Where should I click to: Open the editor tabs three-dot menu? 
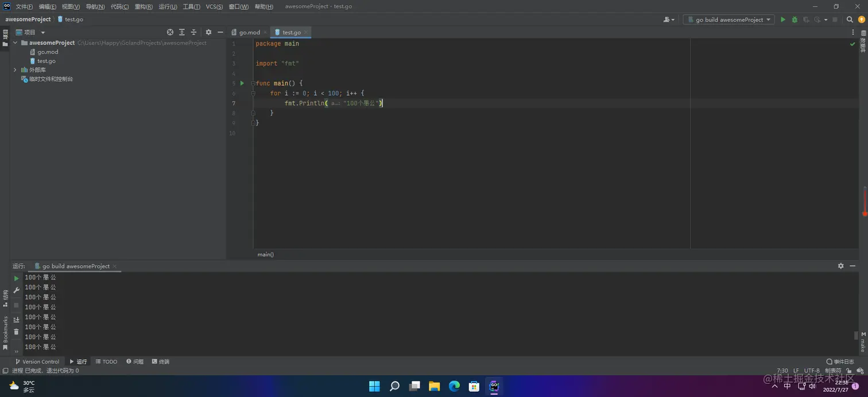tap(852, 32)
